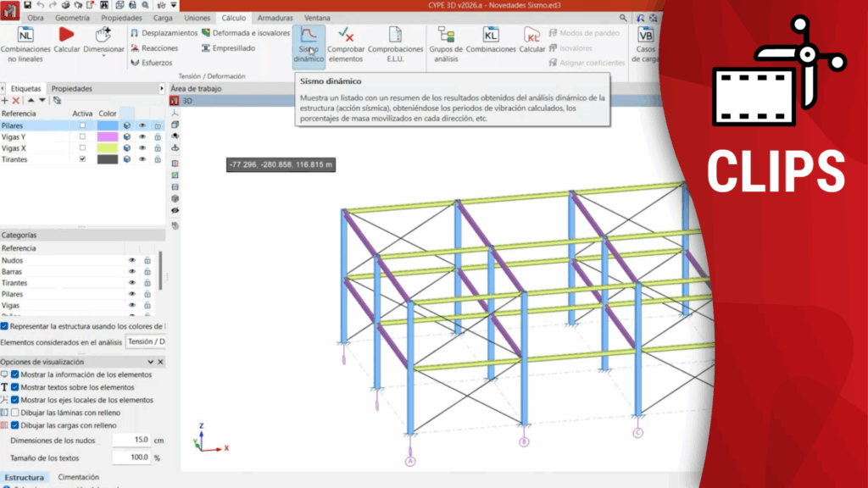The height and width of the screenshot is (488, 868).
Task: Click Comprobar elementos tool
Action: (x=346, y=44)
